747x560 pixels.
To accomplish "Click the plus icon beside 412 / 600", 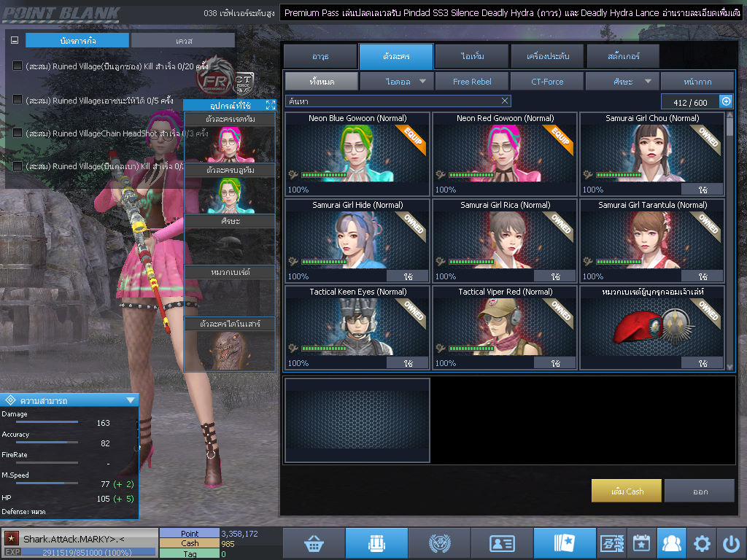I will pos(726,101).
